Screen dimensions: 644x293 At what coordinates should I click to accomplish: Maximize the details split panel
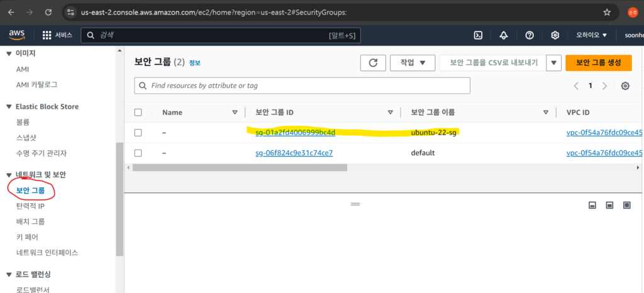[x=627, y=205]
